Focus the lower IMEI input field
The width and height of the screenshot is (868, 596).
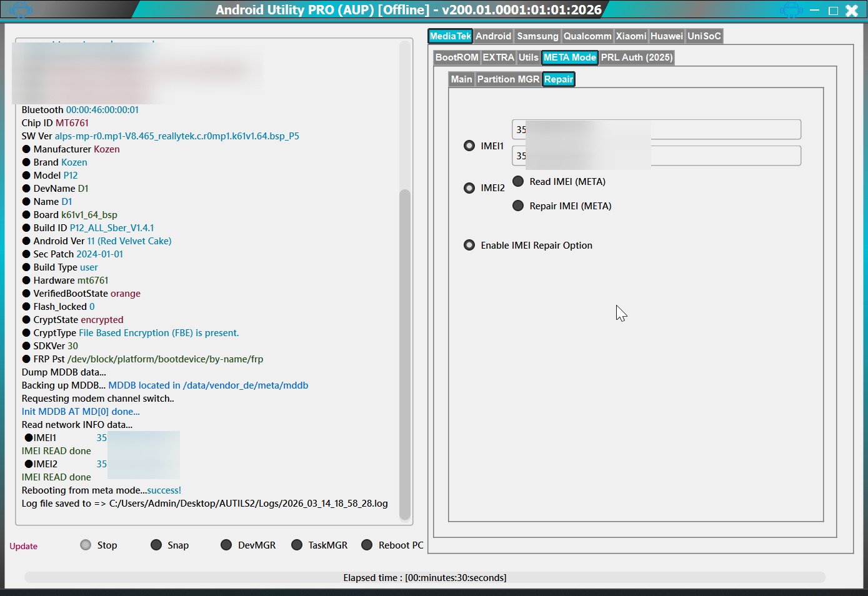click(x=656, y=156)
